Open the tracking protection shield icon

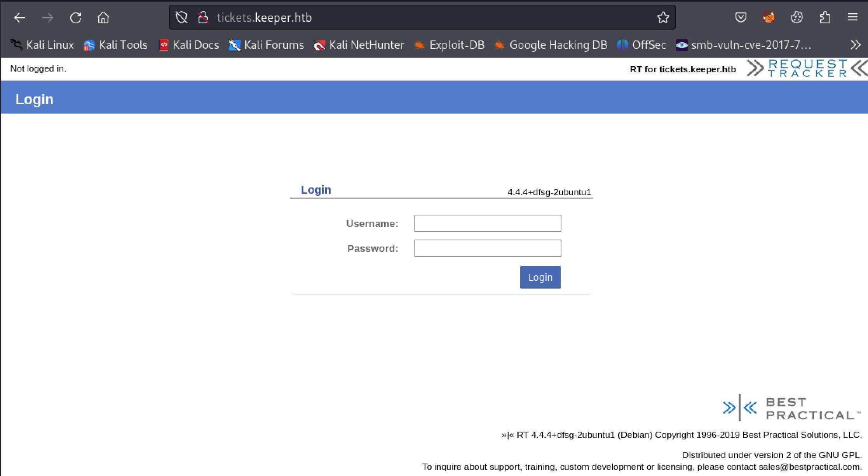181,17
